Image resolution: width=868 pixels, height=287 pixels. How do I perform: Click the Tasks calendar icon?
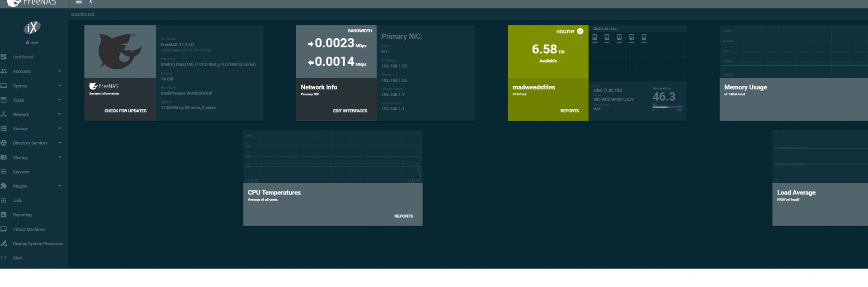tap(4, 100)
